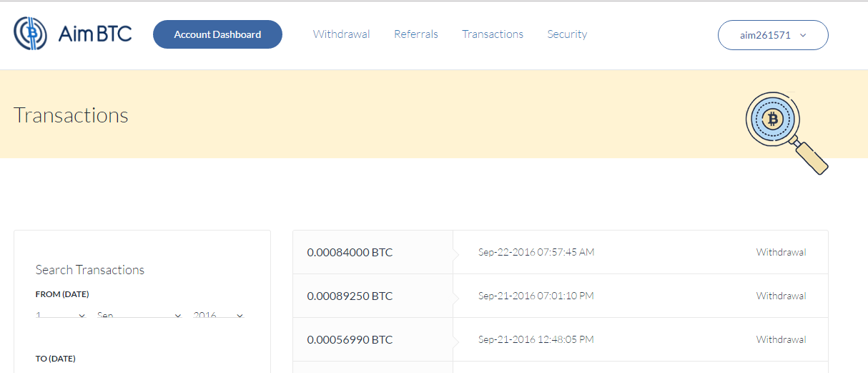Viewport: 868px width, 373px height.
Task: Click the Aim BTC coin logo icon
Action: (30, 34)
